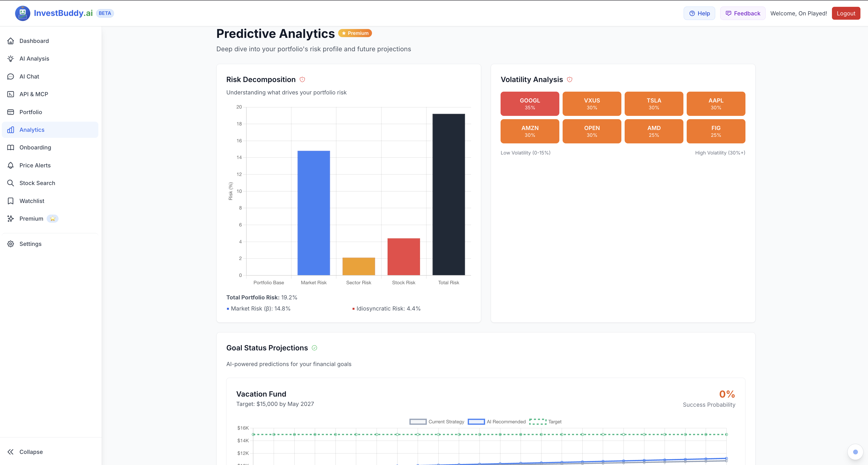Viewport: 868px width, 465px height.
Task: Click the API & MCP terminal icon
Action: (11, 94)
